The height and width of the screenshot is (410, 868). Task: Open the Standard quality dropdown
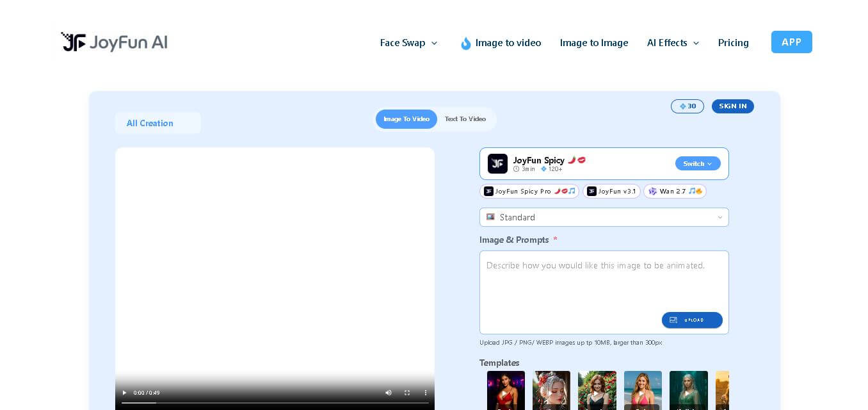coord(604,217)
